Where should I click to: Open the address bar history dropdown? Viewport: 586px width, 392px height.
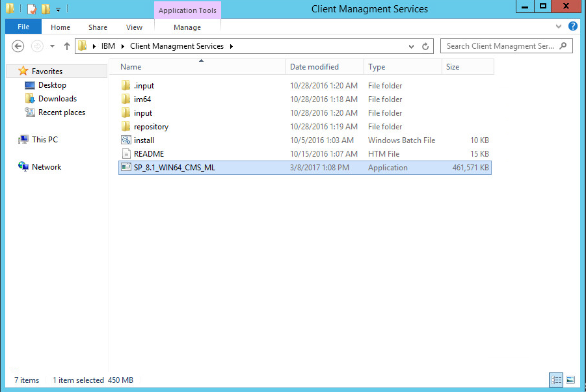pos(412,47)
